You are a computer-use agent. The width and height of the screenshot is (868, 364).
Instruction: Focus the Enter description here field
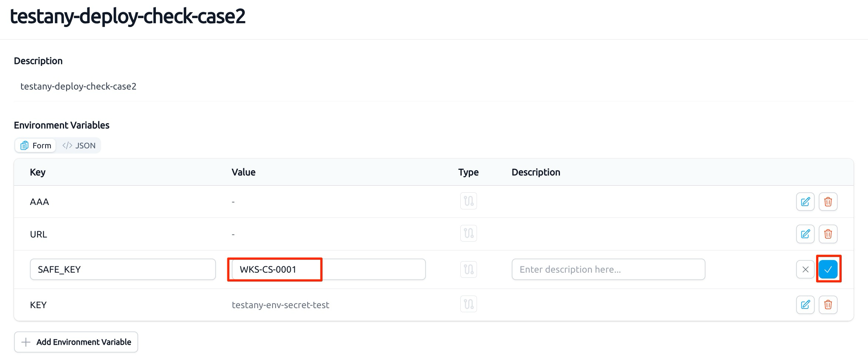[x=608, y=269]
